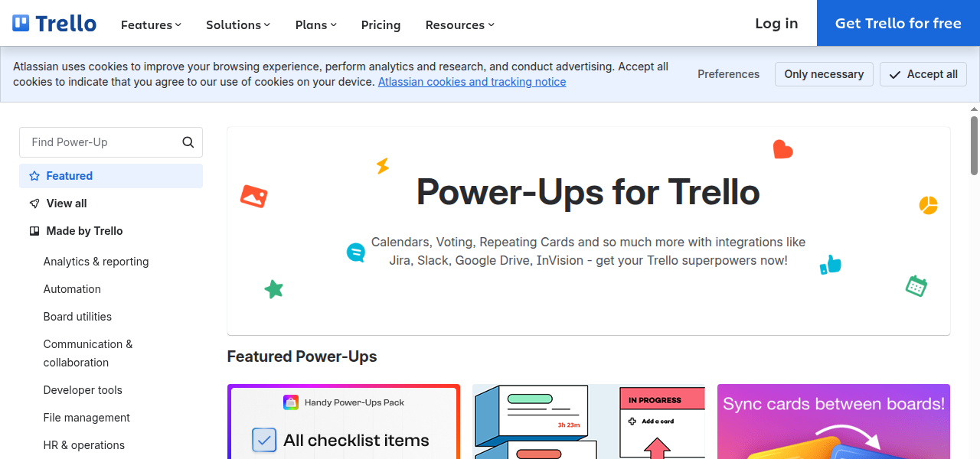Select the Featured star icon in sidebar
Viewport: 980px width, 459px height.
tap(34, 176)
